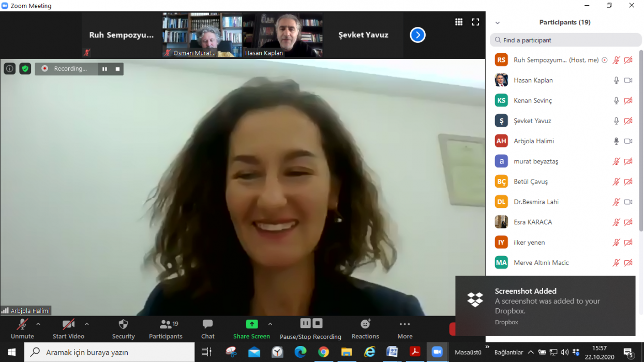Open video options arrow beside Start Video
Viewport: 644px width, 362px height.
coord(87,324)
